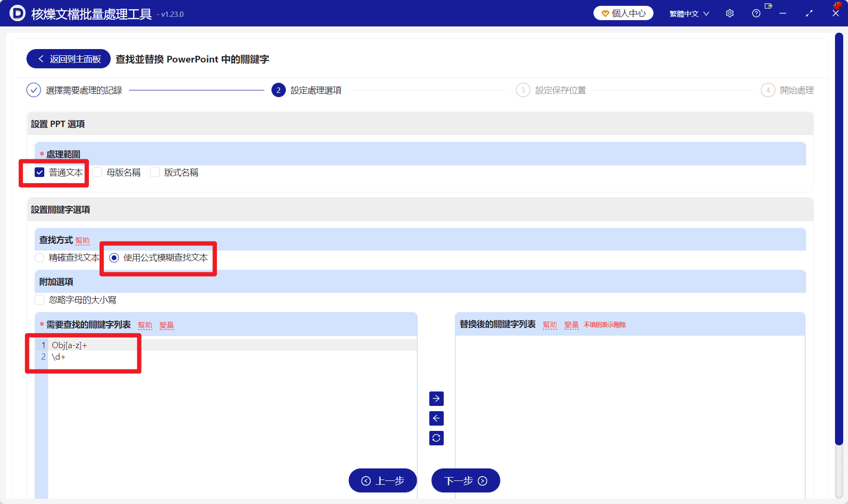848x504 pixels.
Task: Click the right arrow transfer icon
Action: [x=436, y=398]
